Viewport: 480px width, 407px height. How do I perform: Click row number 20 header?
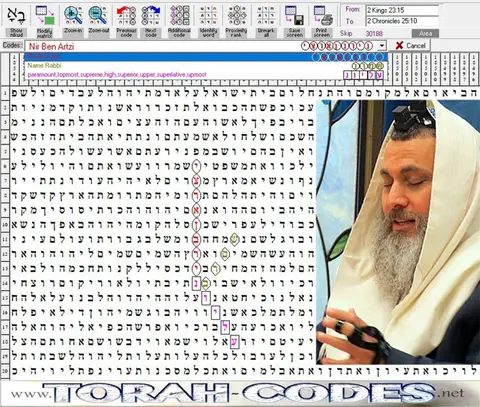pyautogui.click(x=5, y=370)
